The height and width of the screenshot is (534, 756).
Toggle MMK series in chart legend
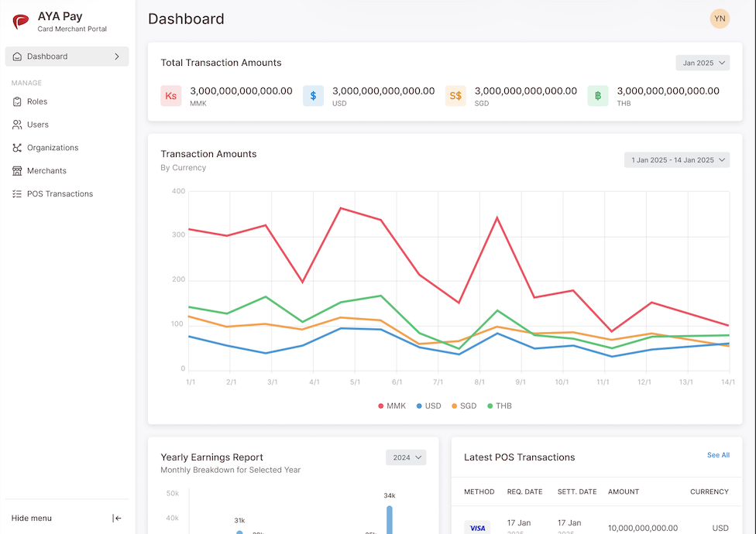(392, 406)
